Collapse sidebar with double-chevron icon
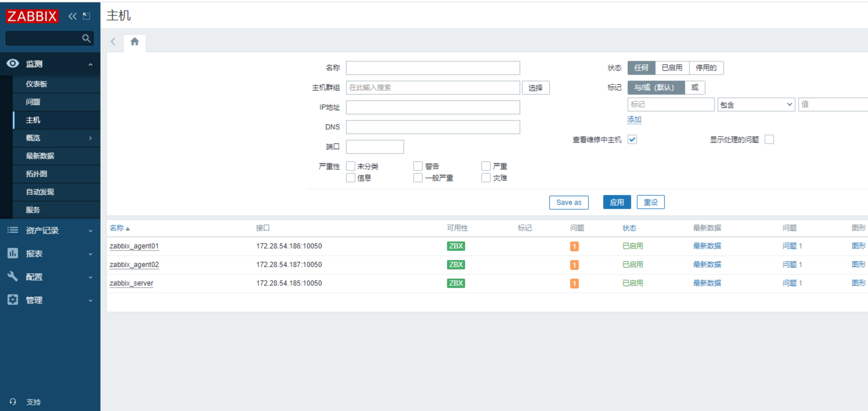Screen dimensions: 868x411 tap(72, 16)
